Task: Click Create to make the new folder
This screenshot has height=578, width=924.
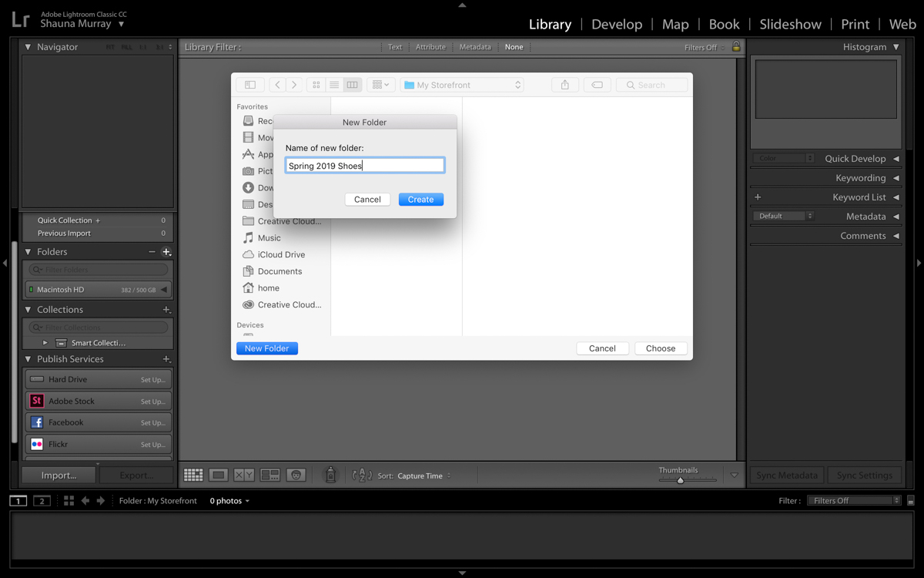Action: tap(420, 200)
